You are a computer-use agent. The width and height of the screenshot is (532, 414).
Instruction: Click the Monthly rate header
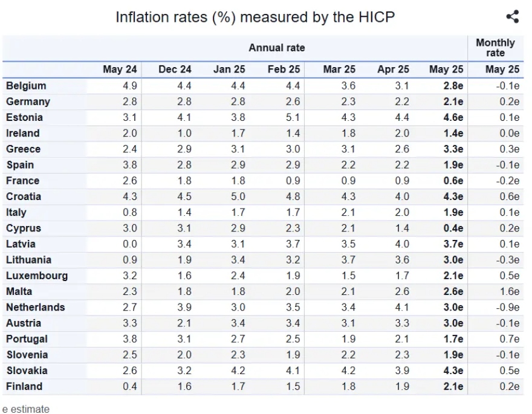[x=495, y=48]
